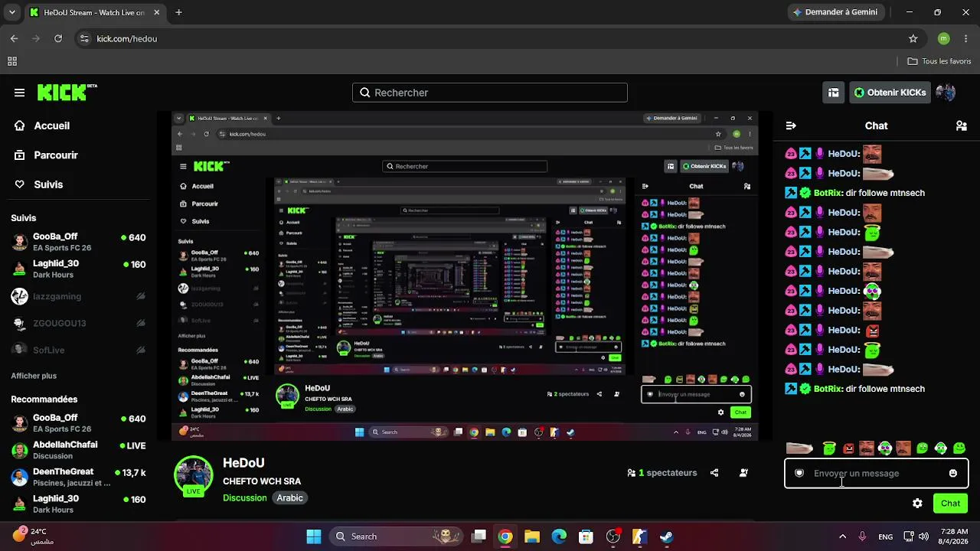Open AbdellahChafai in Recommandées
The height and width of the screenshot is (551, 980).
pyautogui.click(x=78, y=450)
